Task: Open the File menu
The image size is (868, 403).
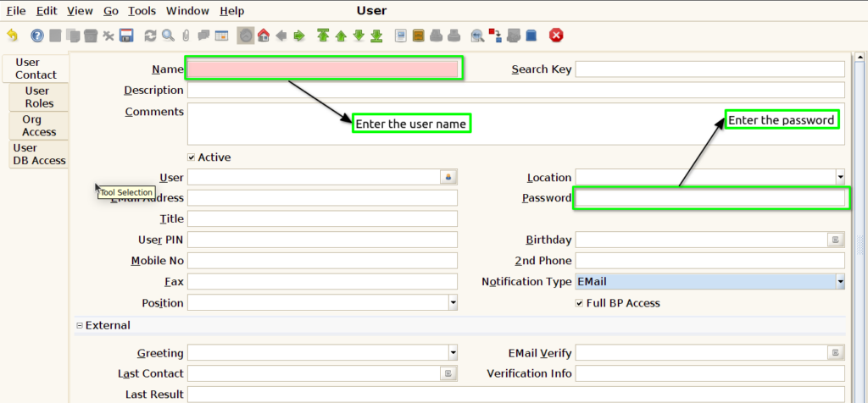Action: coord(16,11)
